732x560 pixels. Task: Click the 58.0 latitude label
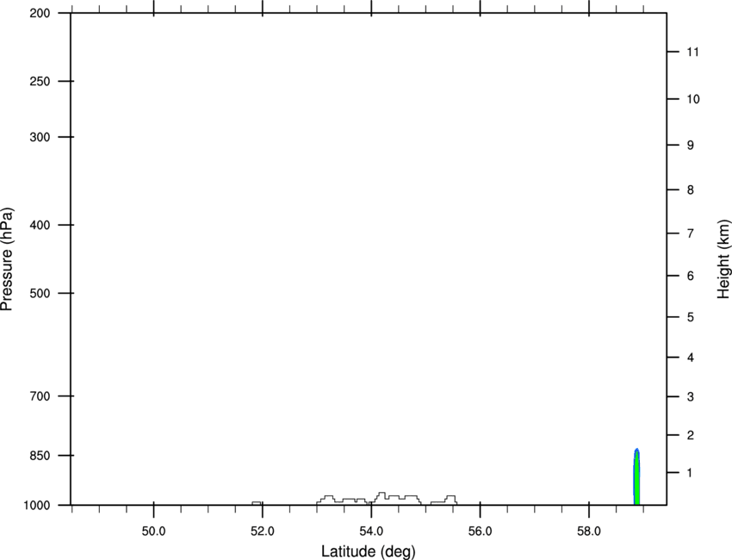[589, 532]
